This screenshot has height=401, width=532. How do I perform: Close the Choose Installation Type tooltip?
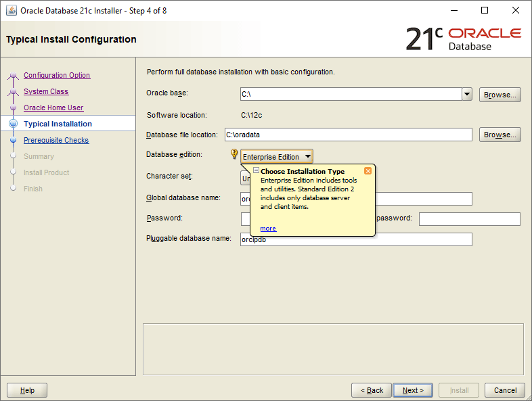[368, 171]
